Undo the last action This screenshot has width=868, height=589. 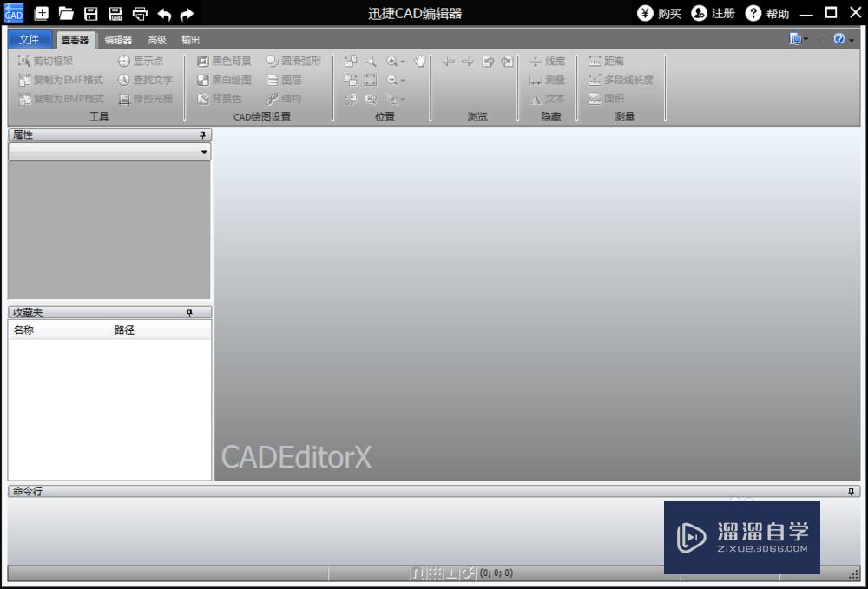pos(164,14)
